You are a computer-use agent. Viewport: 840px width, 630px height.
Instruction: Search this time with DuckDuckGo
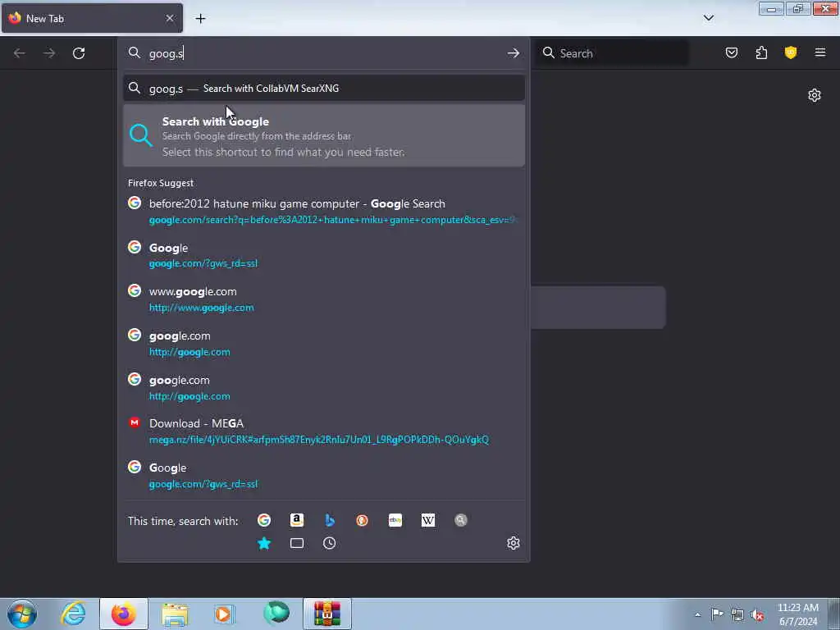pos(362,520)
